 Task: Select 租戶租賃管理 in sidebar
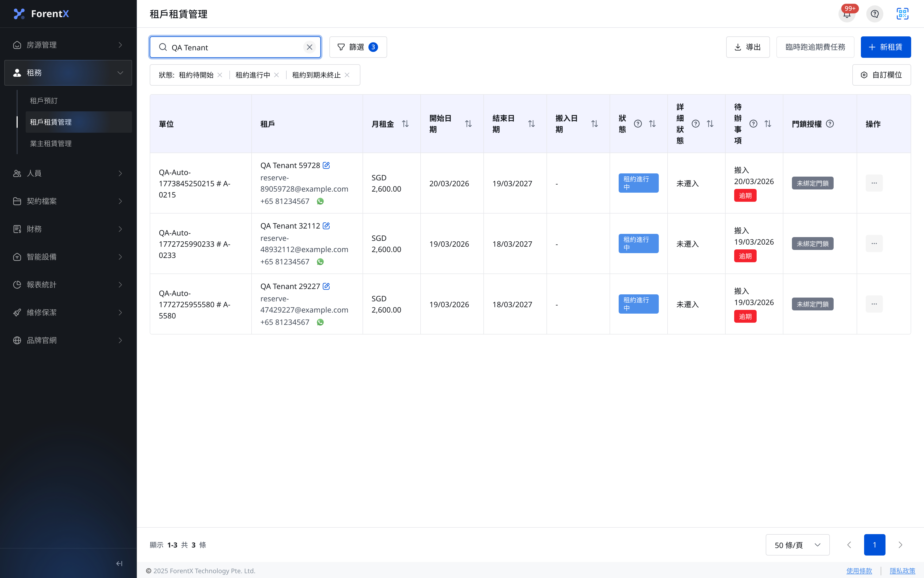click(x=79, y=122)
